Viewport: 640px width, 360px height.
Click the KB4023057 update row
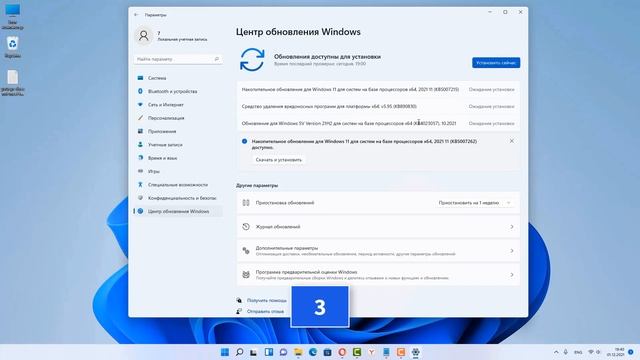tap(378, 123)
